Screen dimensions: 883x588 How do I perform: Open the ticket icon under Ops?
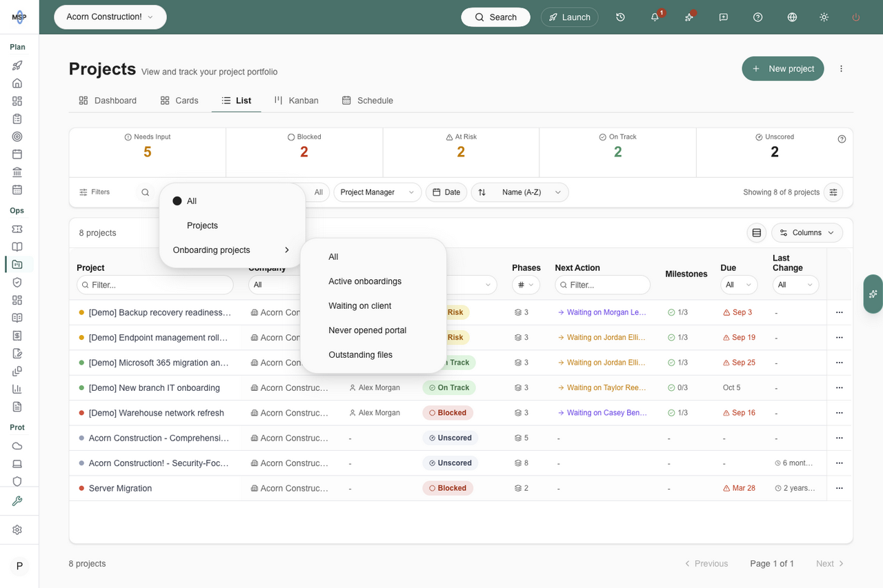[17, 229]
